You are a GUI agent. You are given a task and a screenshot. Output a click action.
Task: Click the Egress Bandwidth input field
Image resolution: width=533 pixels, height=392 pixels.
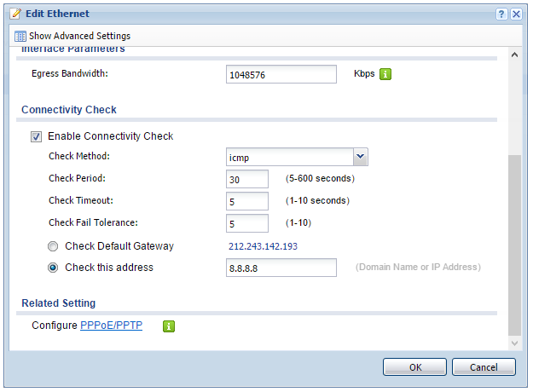[x=282, y=75]
